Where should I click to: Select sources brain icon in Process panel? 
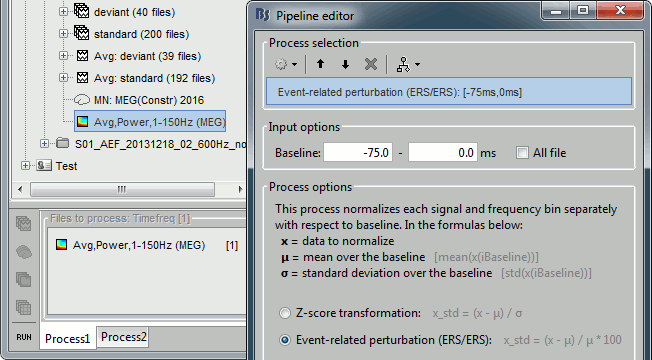click(24, 252)
